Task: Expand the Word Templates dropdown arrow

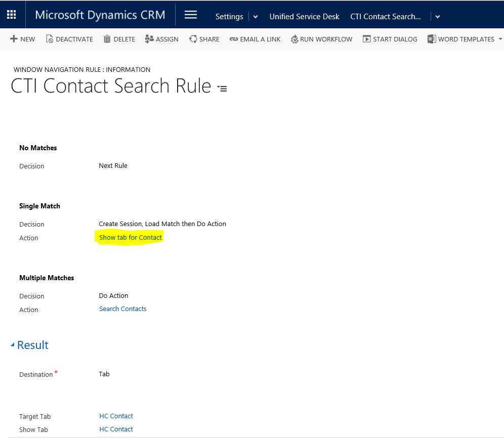Action: tap(500, 39)
